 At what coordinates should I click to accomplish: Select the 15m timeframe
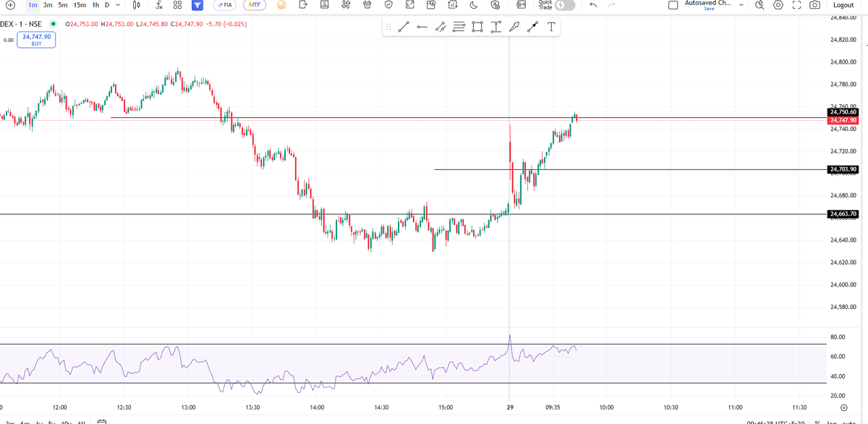click(80, 5)
